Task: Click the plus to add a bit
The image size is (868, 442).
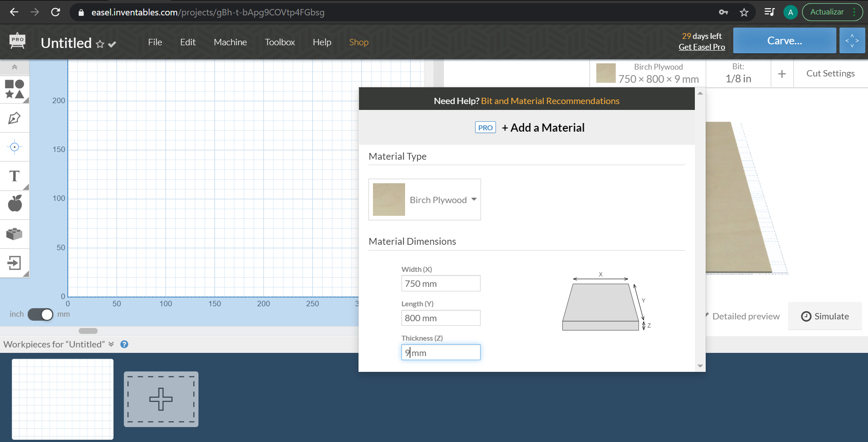Action: click(782, 74)
